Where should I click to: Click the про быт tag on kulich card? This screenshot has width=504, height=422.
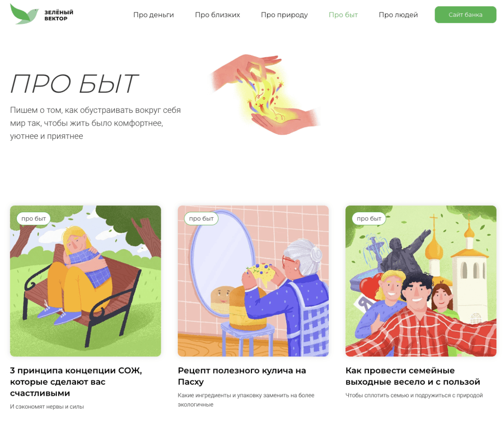pos(201,218)
